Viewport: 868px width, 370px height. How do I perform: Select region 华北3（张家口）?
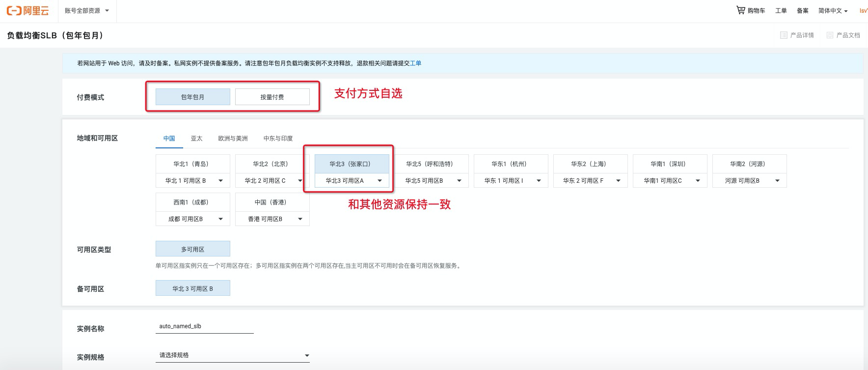(x=352, y=164)
